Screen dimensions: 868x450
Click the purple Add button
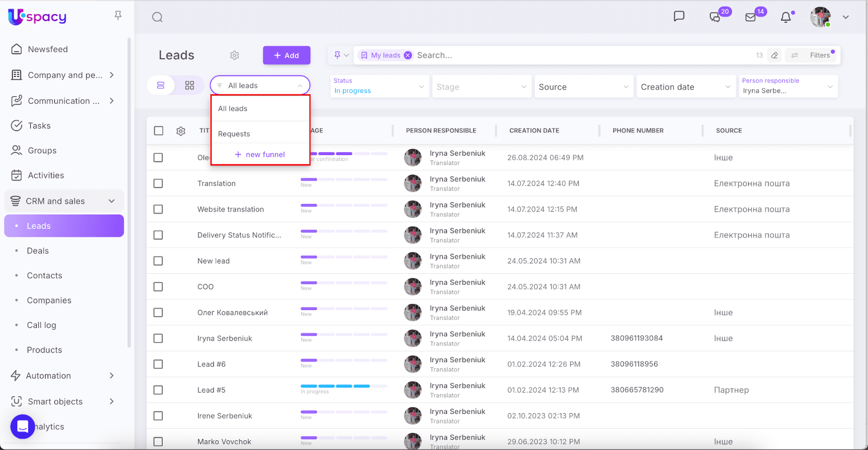286,55
